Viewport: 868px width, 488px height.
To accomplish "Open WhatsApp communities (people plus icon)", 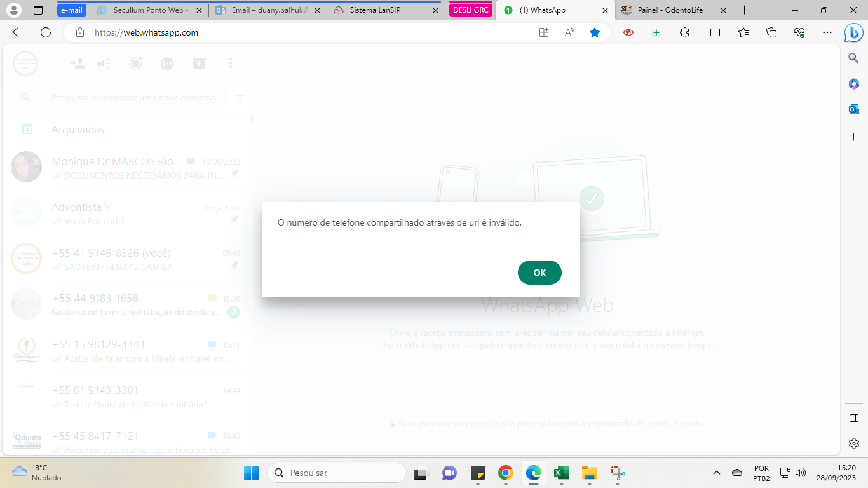I will click(78, 64).
